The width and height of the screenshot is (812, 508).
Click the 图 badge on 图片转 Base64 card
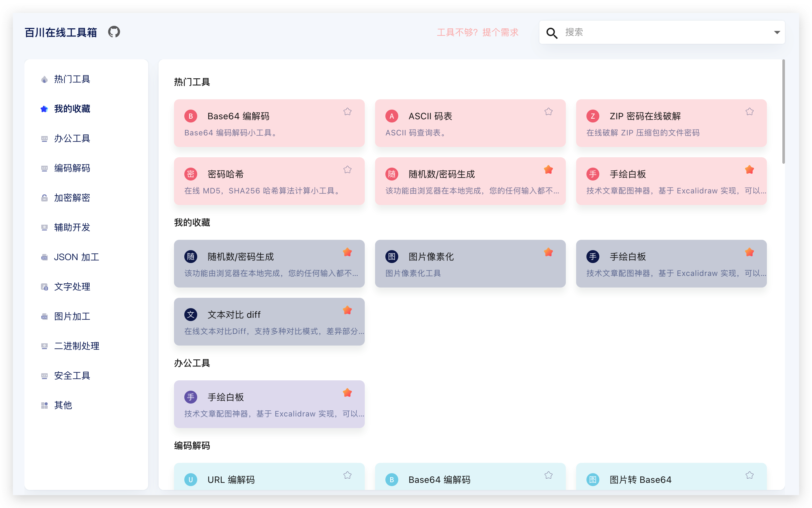(x=593, y=479)
